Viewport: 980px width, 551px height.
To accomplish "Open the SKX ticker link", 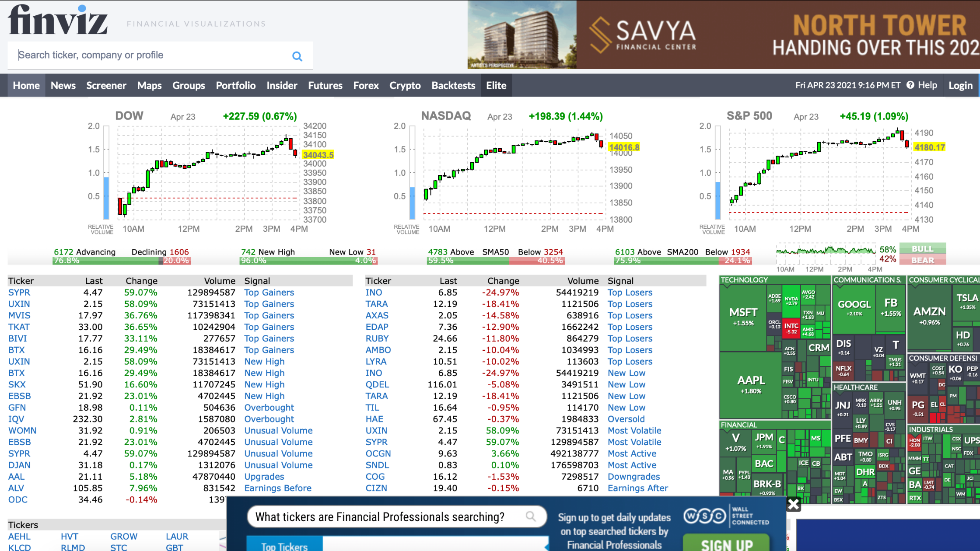I will click(x=17, y=384).
